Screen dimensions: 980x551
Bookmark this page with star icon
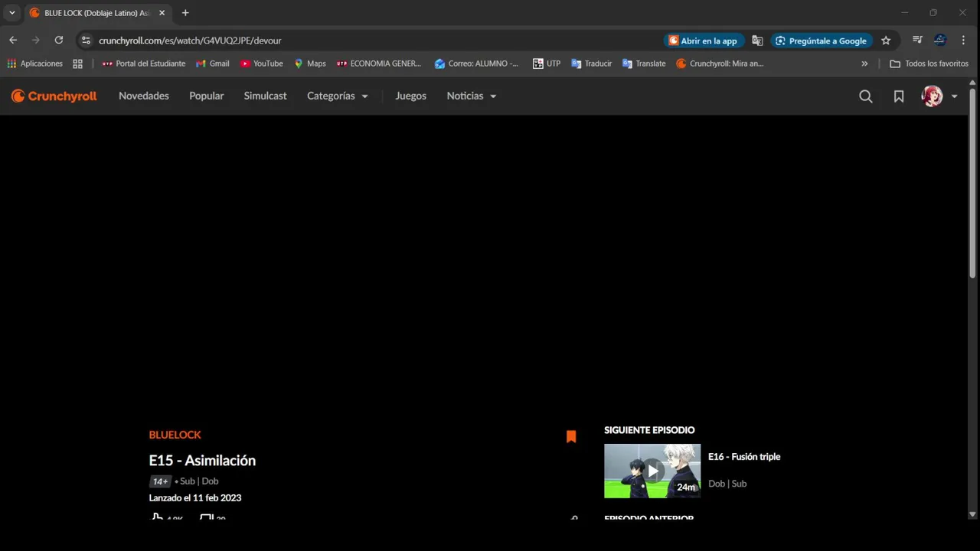pyautogui.click(x=886, y=41)
